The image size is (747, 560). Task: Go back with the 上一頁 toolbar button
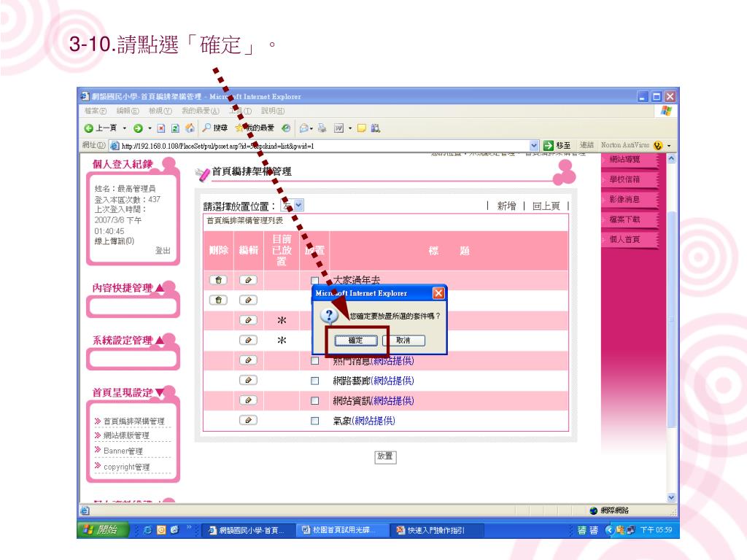tap(101, 128)
